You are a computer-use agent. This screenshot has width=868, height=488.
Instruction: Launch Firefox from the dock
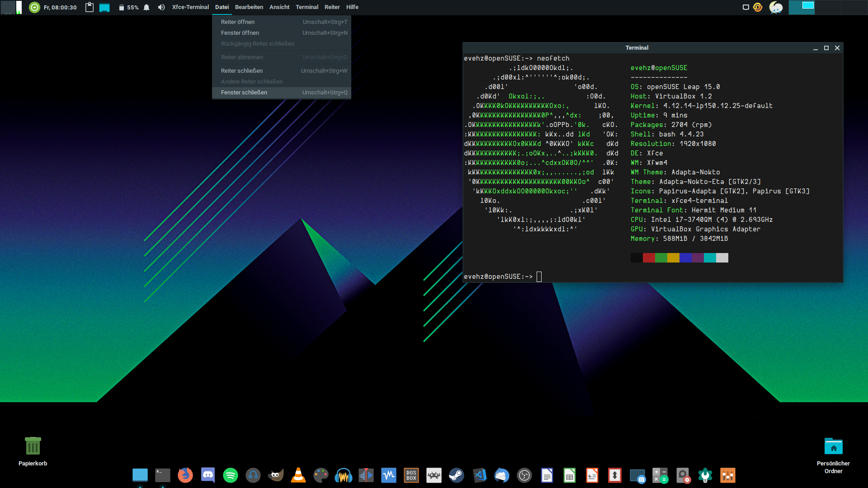click(185, 475)
